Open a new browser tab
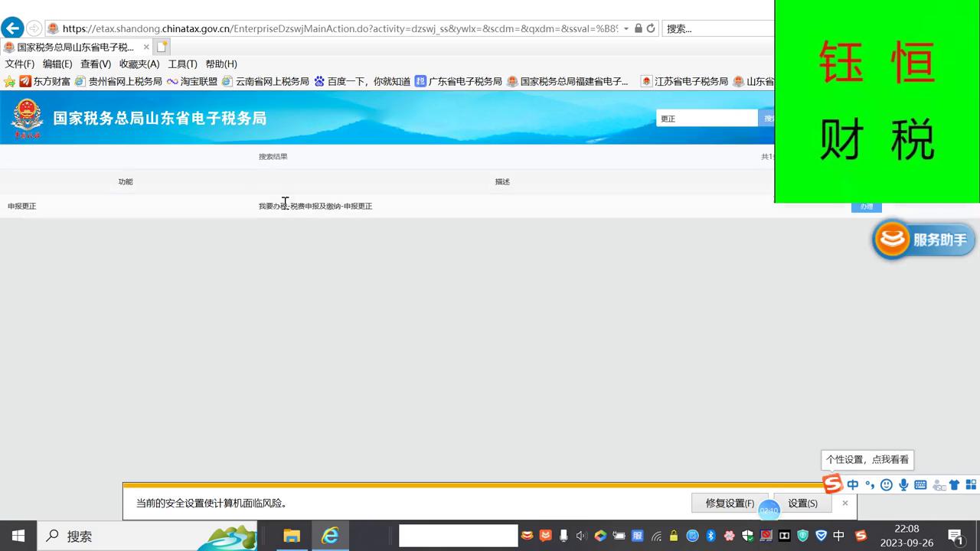This screenshot has height=551, width=980. click(162, 47)
